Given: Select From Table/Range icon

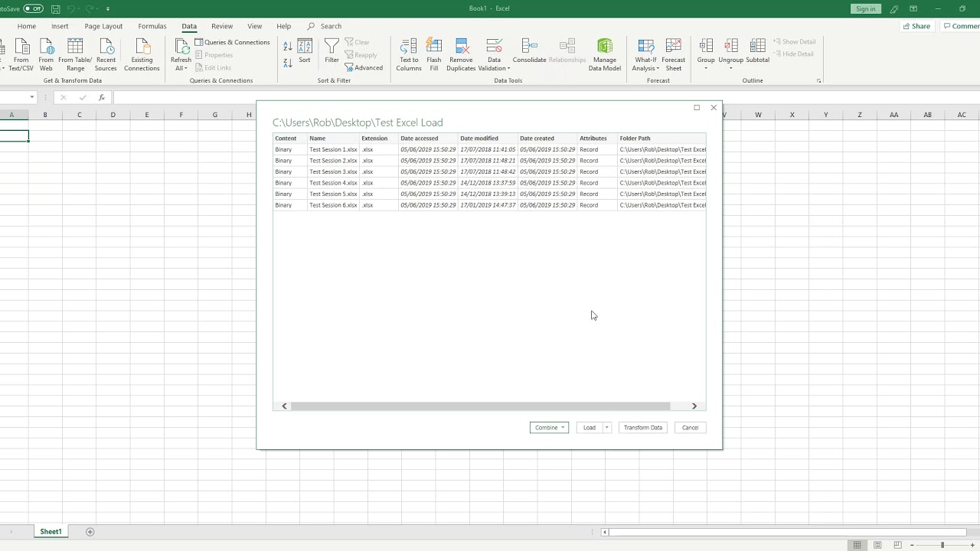Looking at the screenshot, I should click(x=75, y=54).
